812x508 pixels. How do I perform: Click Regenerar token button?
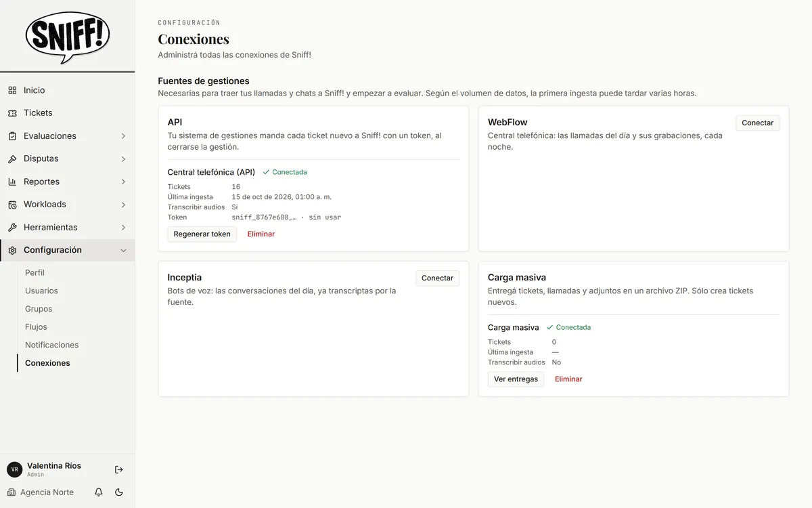point(202,234)
